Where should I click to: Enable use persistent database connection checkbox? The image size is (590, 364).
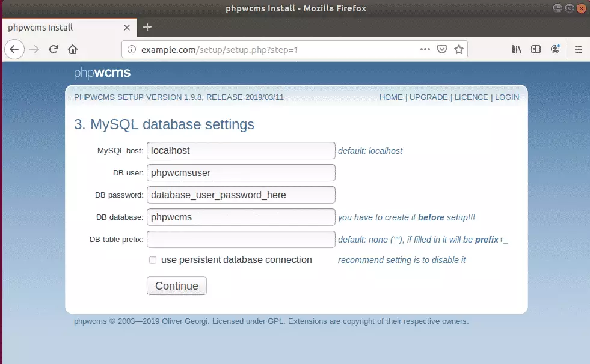click(x=152, y=260)
